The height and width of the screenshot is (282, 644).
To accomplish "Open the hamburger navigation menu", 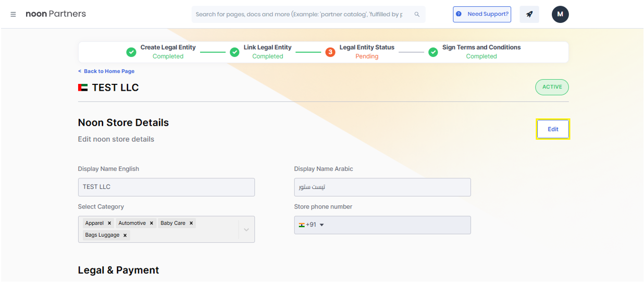I will tap(13, 14).
